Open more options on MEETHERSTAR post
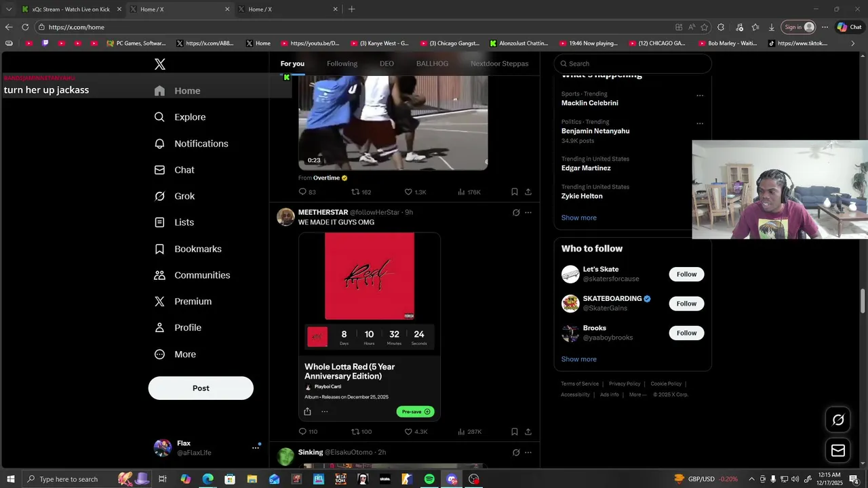Viewport: 868px width, 488px height. (x=528, y=213)
